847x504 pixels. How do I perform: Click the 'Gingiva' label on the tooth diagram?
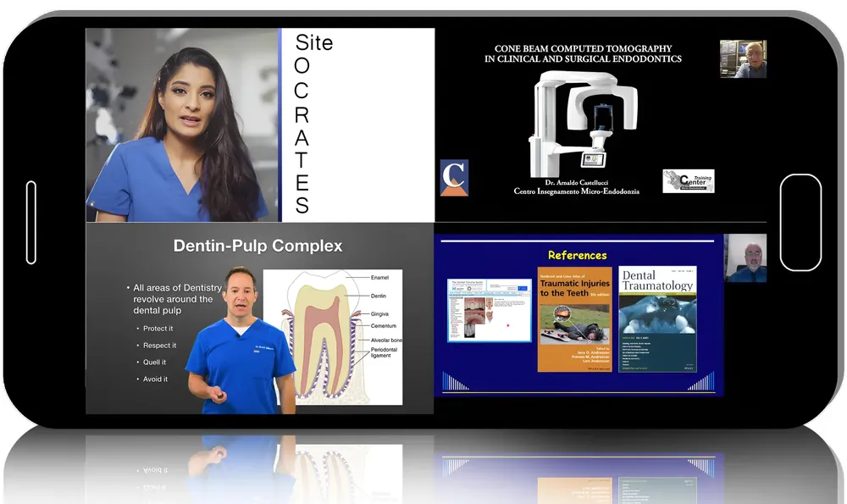[379, 314]
